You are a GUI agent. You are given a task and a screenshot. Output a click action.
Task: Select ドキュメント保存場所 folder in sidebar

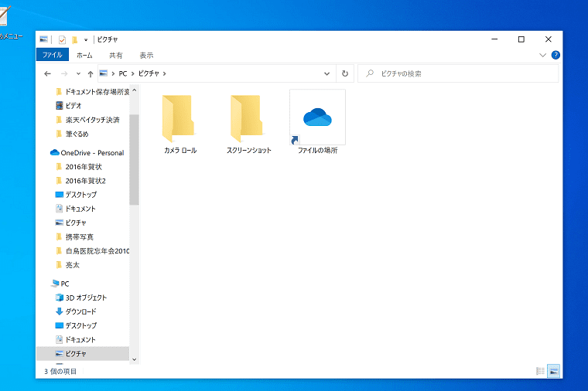point(92,92)
